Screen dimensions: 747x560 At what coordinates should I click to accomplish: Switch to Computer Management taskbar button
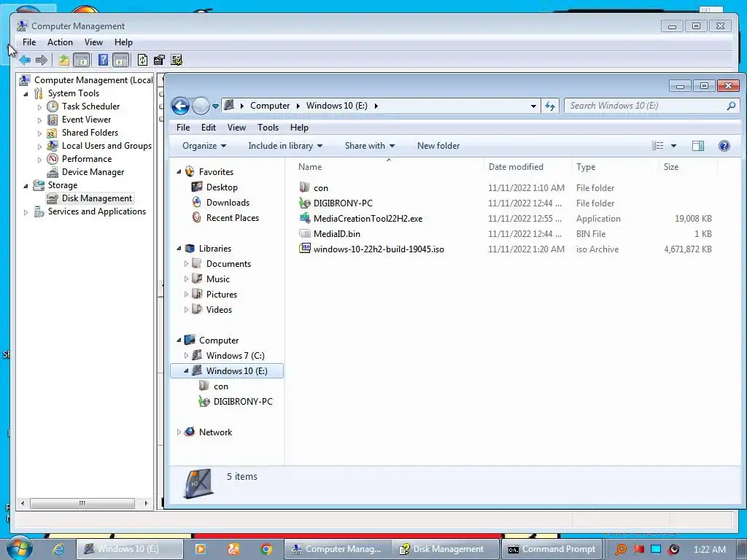point(338,549)
